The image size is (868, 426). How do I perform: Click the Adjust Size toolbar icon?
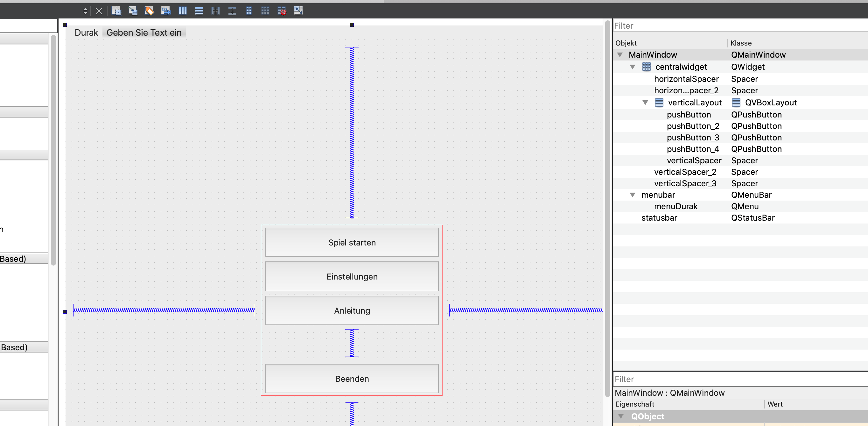[298, 11]
